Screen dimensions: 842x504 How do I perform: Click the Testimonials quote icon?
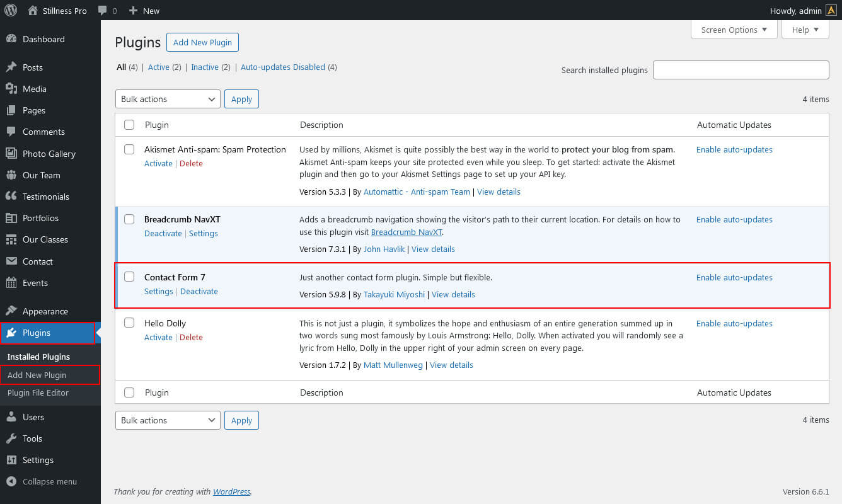[11, 197]
